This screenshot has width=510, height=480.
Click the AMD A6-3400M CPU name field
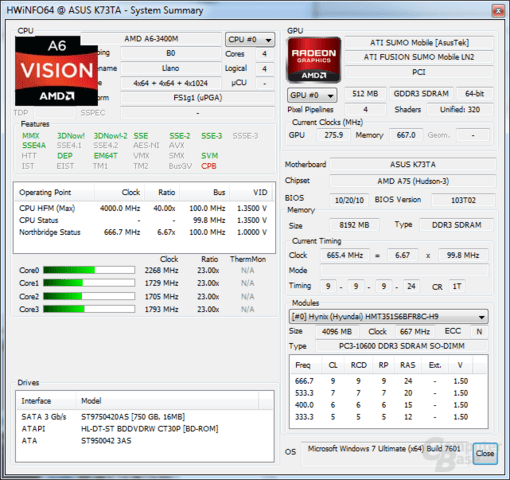point(151,39)
